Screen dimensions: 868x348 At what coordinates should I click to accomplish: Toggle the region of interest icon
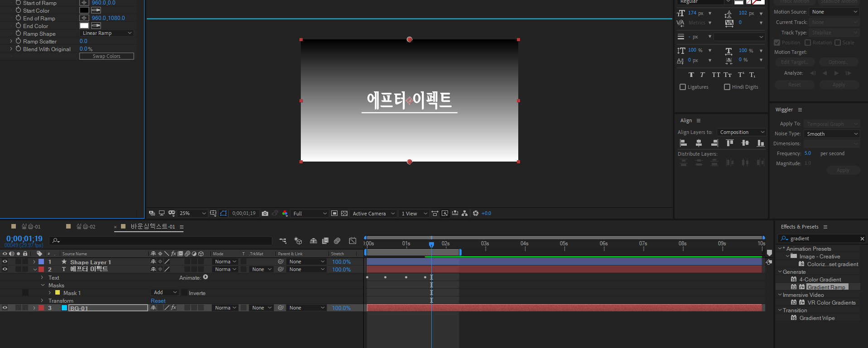[x=334, y=214]
